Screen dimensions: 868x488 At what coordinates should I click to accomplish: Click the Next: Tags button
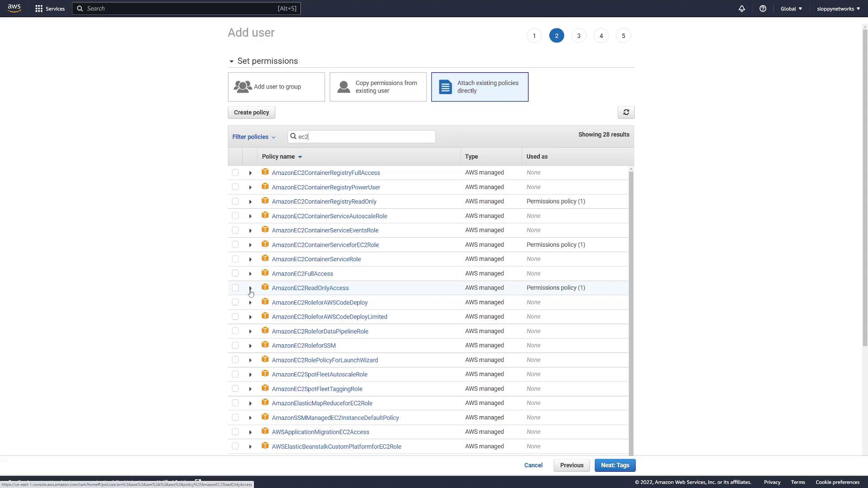[615, 465]
